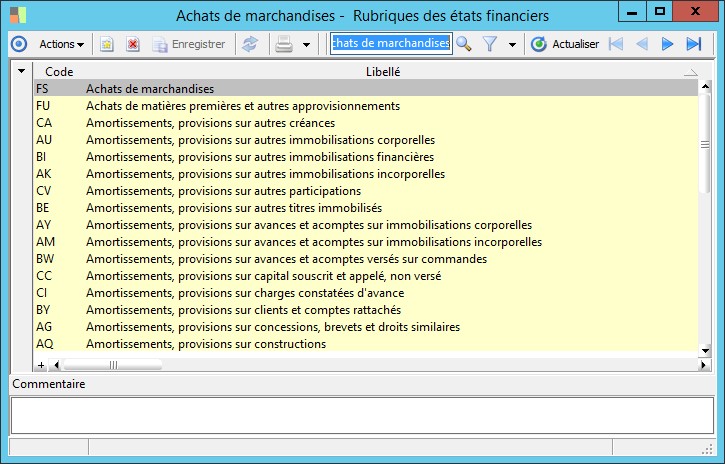Click the search text field in toolbar

point(391,44)
